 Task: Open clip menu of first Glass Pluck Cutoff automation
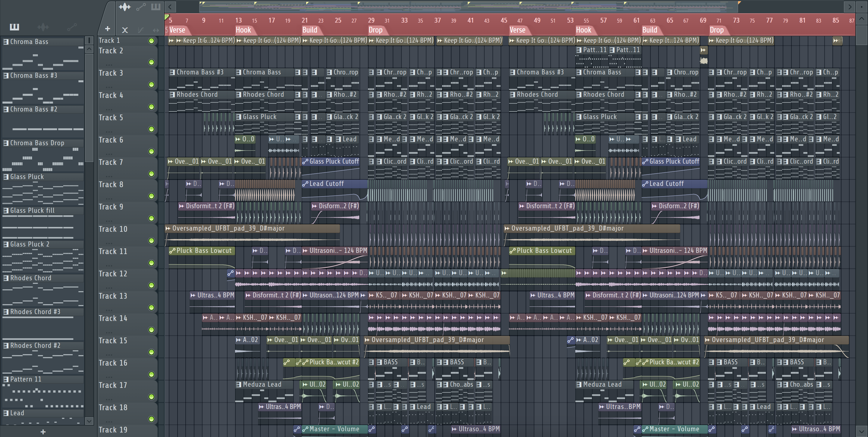tap(305, 162)
